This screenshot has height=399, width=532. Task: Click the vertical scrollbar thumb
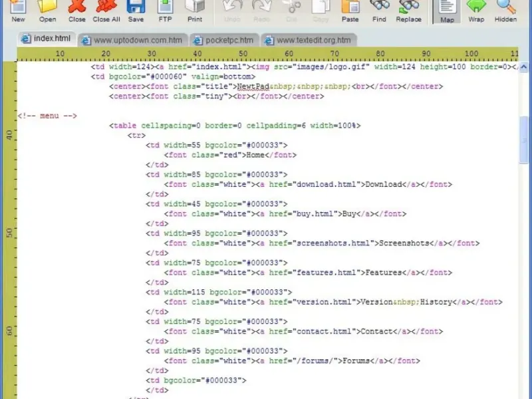pos(523,140)
